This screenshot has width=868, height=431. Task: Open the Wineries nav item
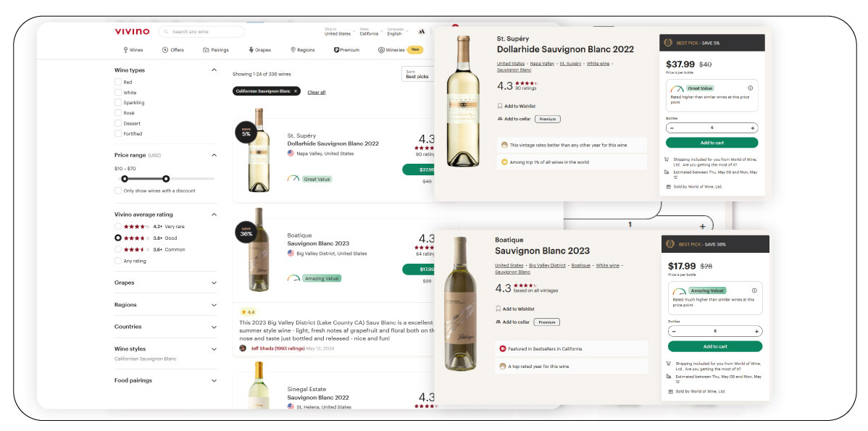tap(391, 50)
